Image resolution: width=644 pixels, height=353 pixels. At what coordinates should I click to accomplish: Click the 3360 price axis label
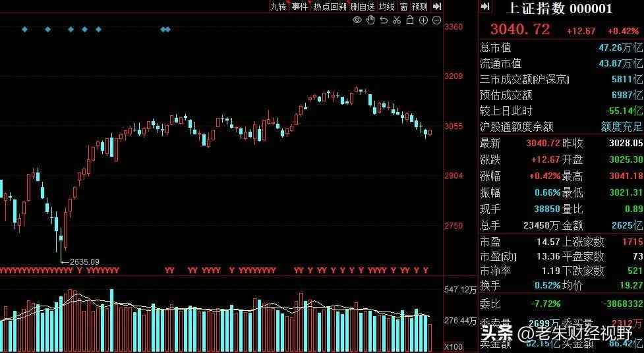[x=454, y=27]
